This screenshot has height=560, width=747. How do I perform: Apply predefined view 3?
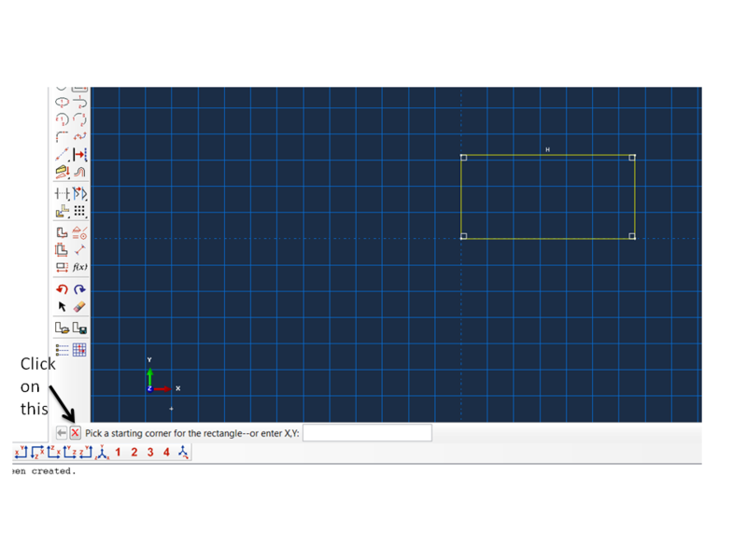150,453
